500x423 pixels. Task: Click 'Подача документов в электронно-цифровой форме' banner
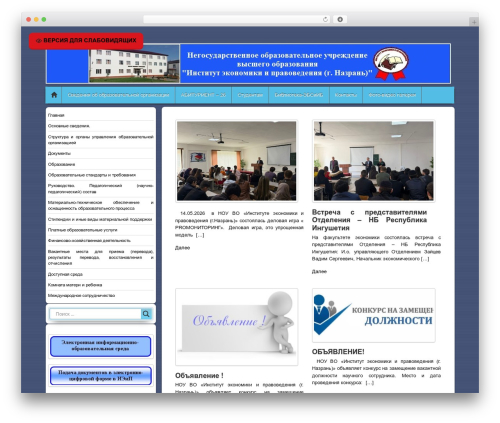click(100, 376)
